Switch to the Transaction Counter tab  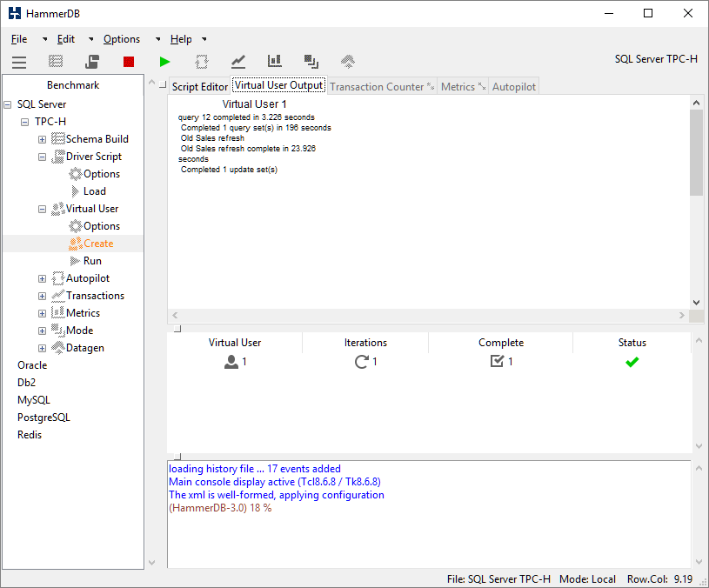coord(382,86)
